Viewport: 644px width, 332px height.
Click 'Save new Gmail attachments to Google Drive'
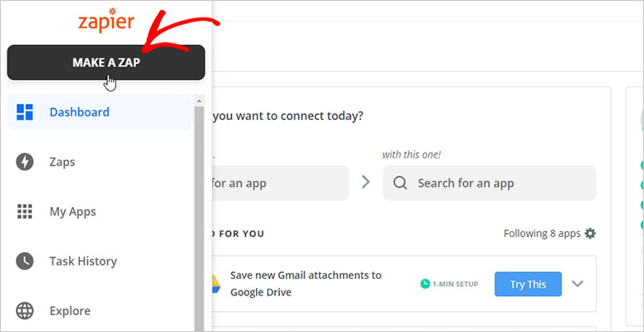306,284
